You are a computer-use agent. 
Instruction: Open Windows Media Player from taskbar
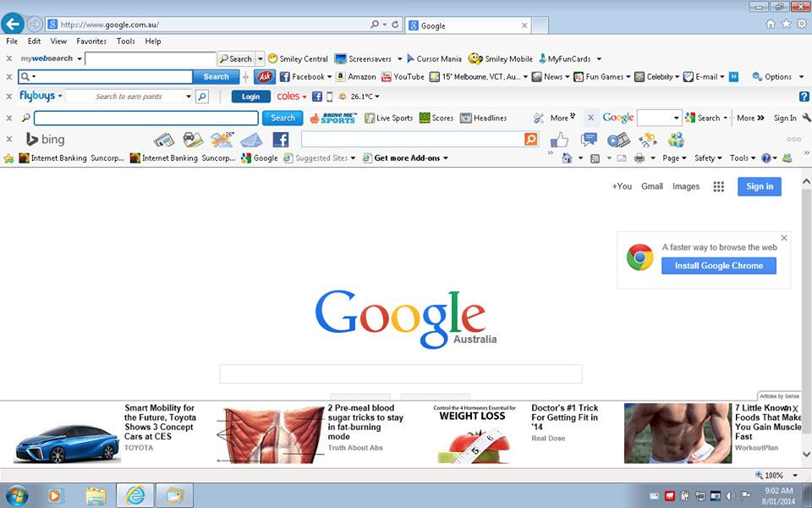pos(56,495)
